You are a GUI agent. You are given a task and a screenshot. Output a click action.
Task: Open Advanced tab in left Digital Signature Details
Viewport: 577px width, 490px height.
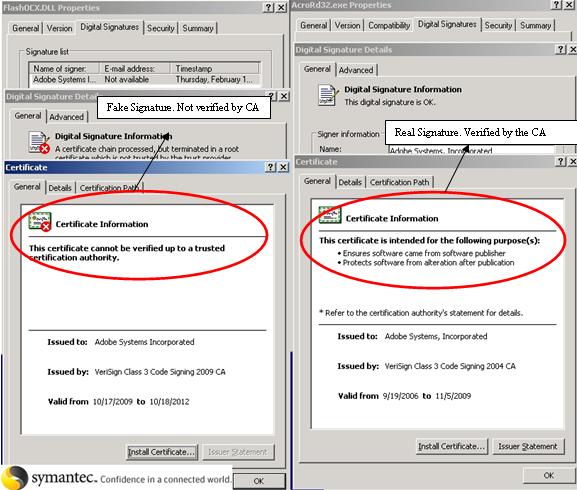[x=67, y=117]
